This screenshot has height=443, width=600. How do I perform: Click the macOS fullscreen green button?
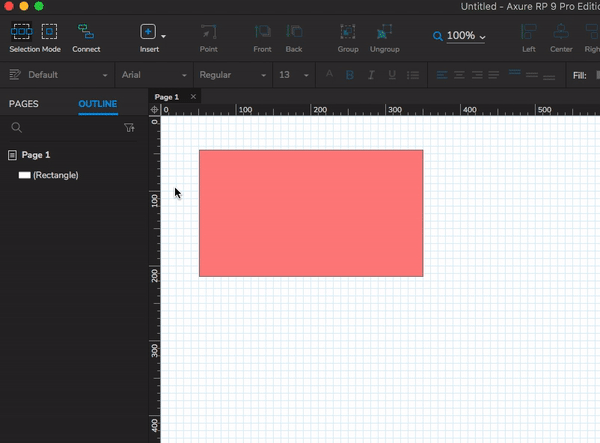(39, 6)
